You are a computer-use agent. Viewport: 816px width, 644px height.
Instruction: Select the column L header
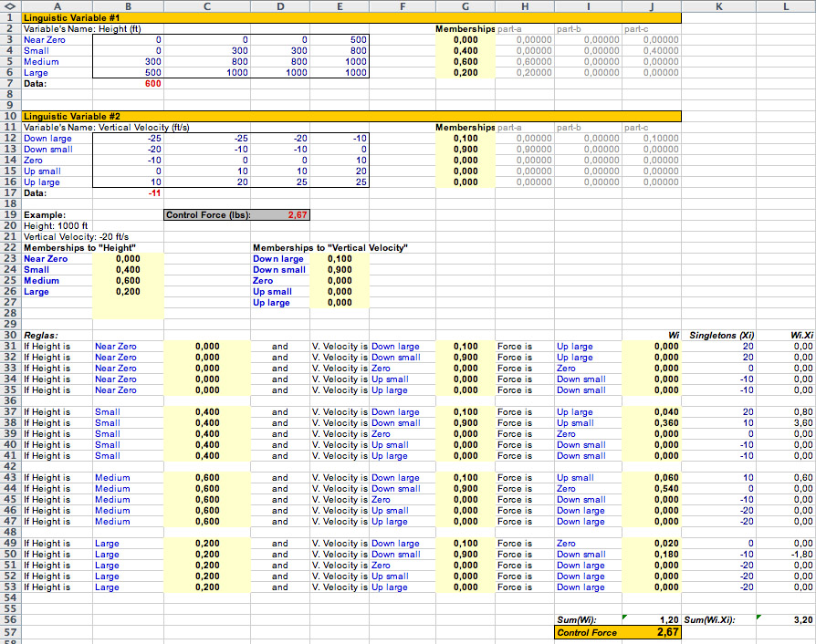click(x=786, y=6)
